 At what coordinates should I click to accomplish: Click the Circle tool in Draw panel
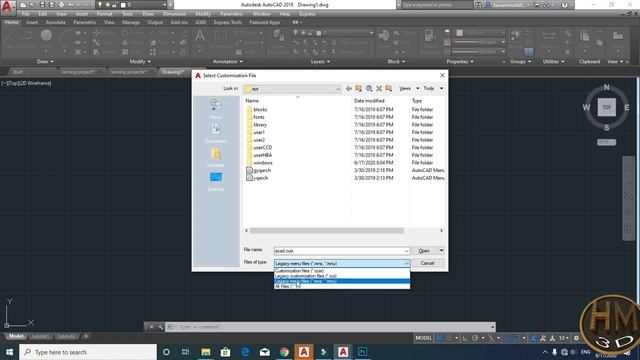pyautogui.click(x=46, y=36)
